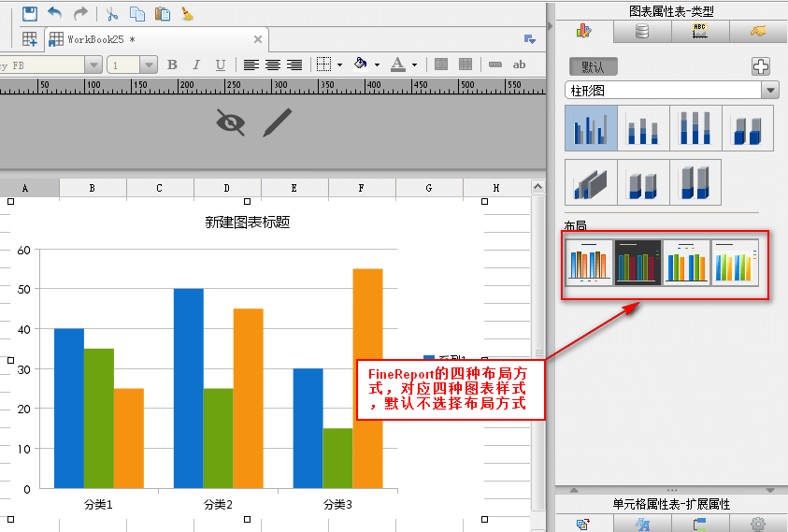The image size is (788, 532).
Task: Apply the background fill bucket color
Action: pos(360,64)
